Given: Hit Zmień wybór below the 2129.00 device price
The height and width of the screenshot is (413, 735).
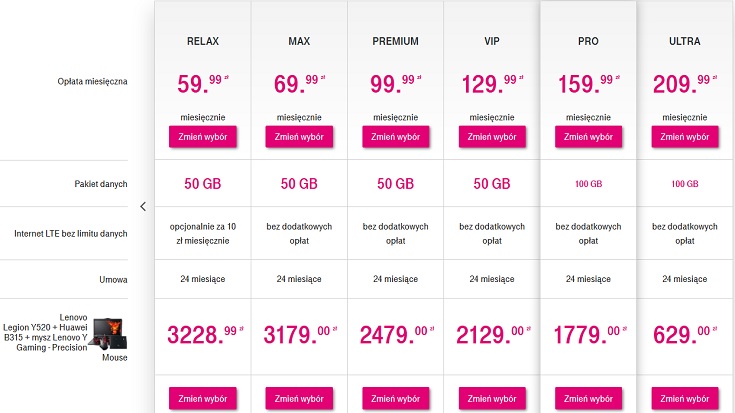Looking at the screenshot, I should click(491, 398).
